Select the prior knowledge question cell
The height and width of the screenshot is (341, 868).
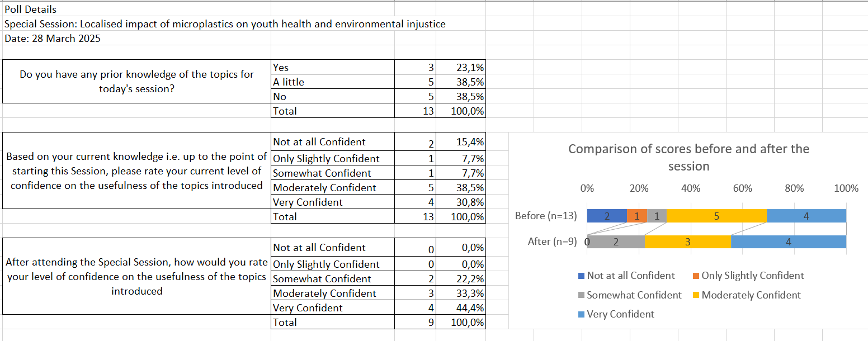click(137, 82)
